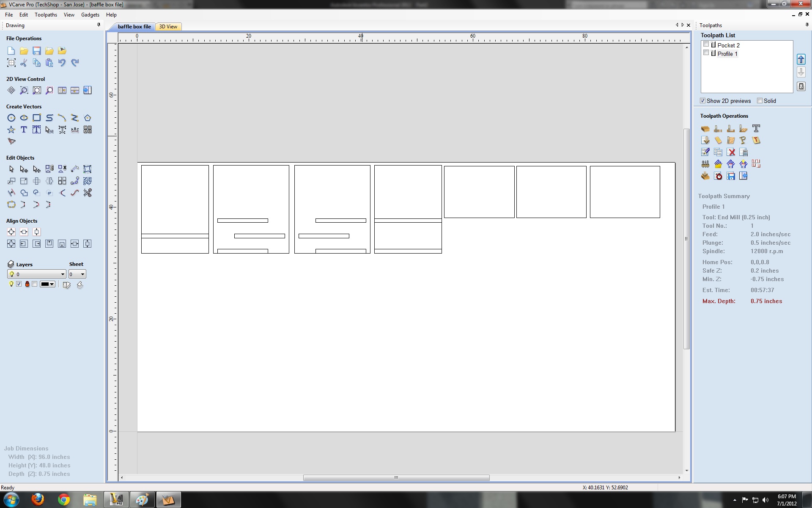This screenshot has height=508, width=812.
Task: Open the View menu
Action: (69, 15)
